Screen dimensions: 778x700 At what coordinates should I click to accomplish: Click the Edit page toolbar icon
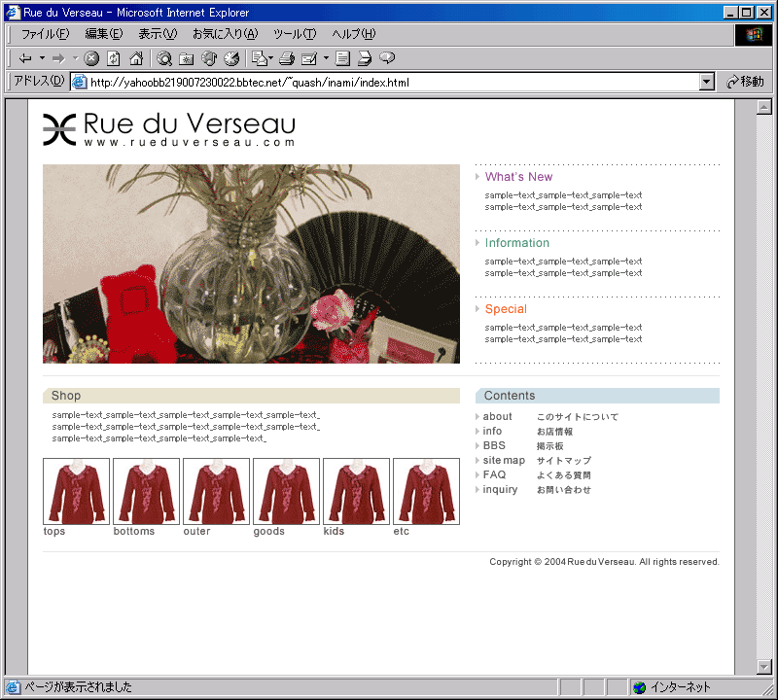click(x=309, y=58)
